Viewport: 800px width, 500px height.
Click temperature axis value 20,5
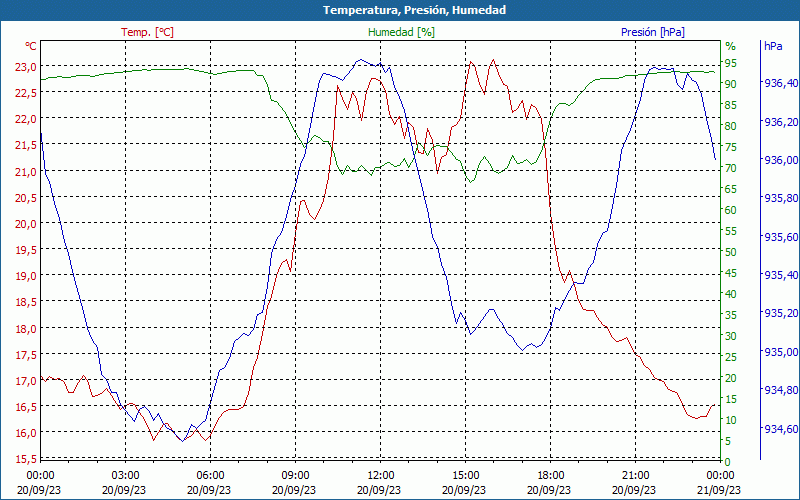tap(24, 197)
